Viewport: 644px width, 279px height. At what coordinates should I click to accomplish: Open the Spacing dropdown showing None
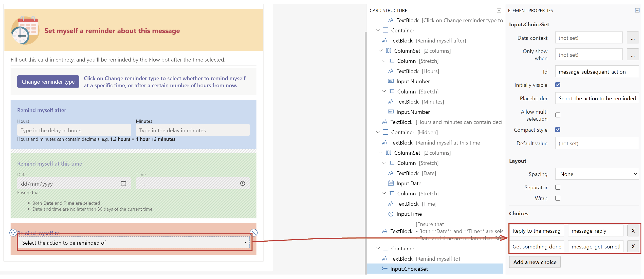(597, 174)
